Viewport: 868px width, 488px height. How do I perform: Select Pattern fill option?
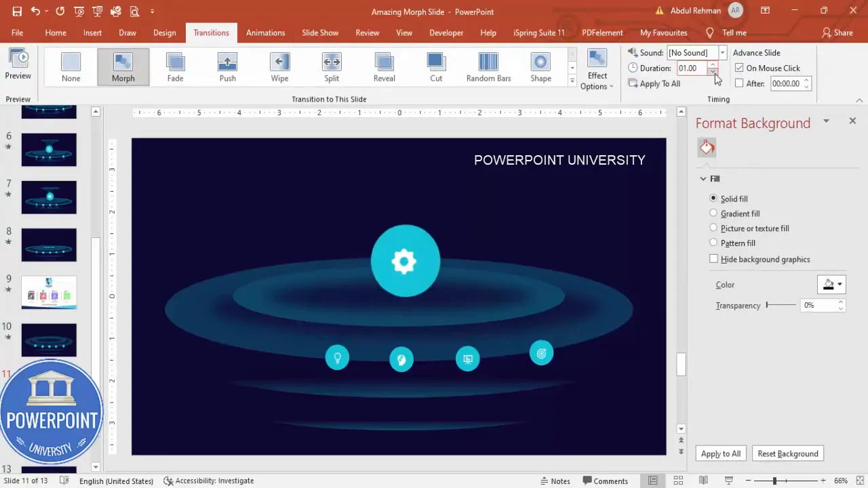732,243
